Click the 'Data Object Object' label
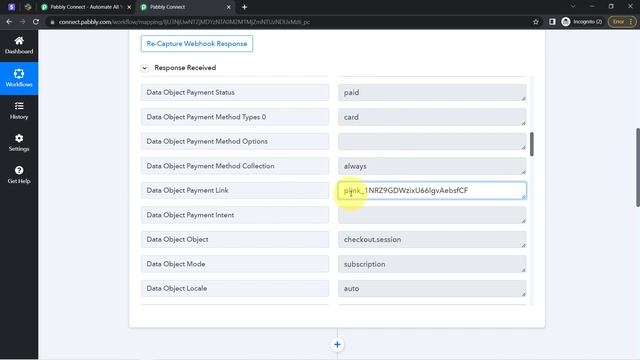Screen dimensions: 640x360 pyautogui.click(x=235, y=240)
